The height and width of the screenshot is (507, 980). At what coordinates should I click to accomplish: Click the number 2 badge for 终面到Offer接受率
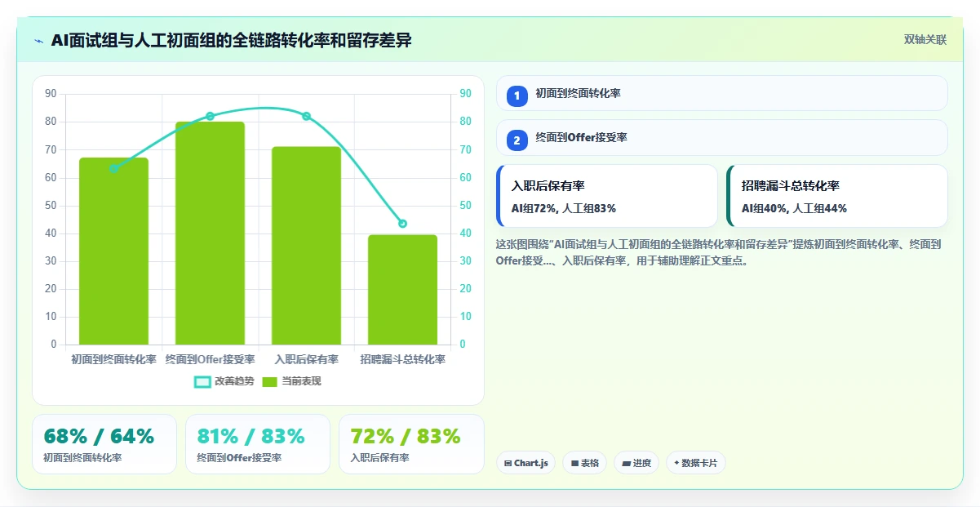(x=517, y=140)
